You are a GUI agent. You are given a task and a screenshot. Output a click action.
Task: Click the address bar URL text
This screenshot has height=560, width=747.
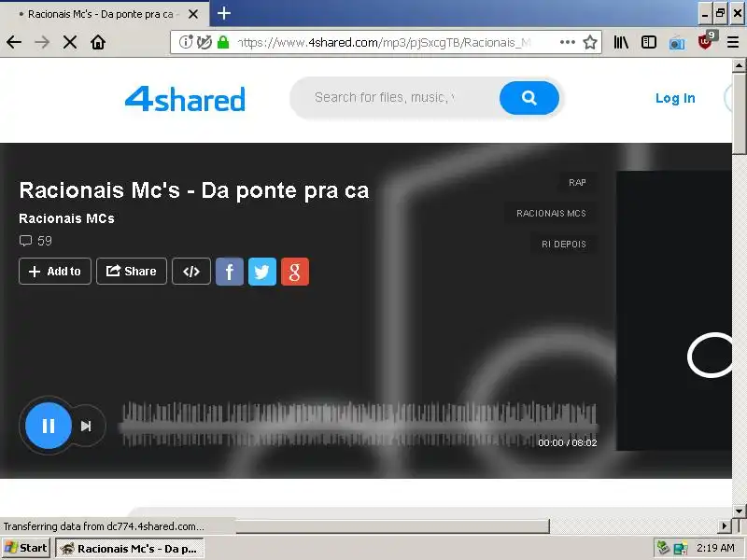[384, 42]
